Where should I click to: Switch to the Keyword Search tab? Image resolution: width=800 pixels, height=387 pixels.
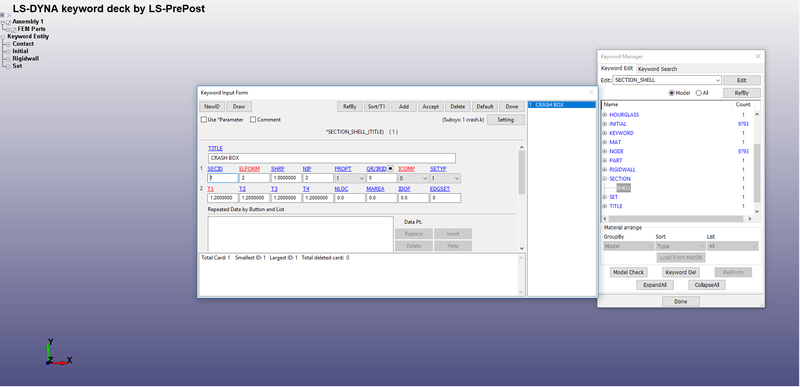point(657,69)
